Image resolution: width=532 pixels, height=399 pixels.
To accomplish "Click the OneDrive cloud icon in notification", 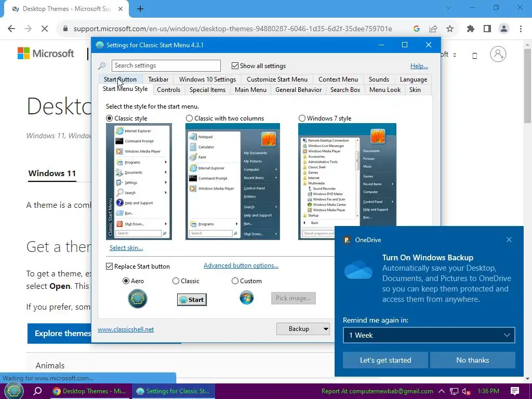I will click(x=358, y=270).
